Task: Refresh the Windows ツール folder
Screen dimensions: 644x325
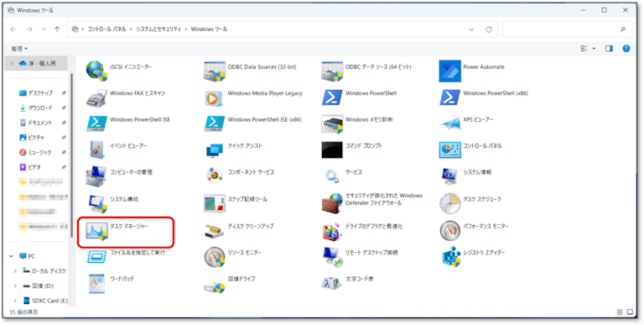Action: [x=489, y=29]
